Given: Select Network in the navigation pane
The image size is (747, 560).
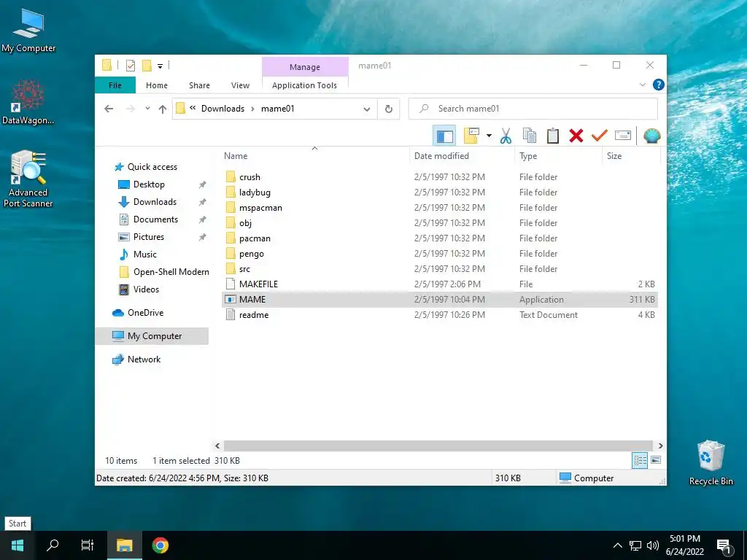Looking at the screenshot, I should pyautogui.click(x=144, y=359).
